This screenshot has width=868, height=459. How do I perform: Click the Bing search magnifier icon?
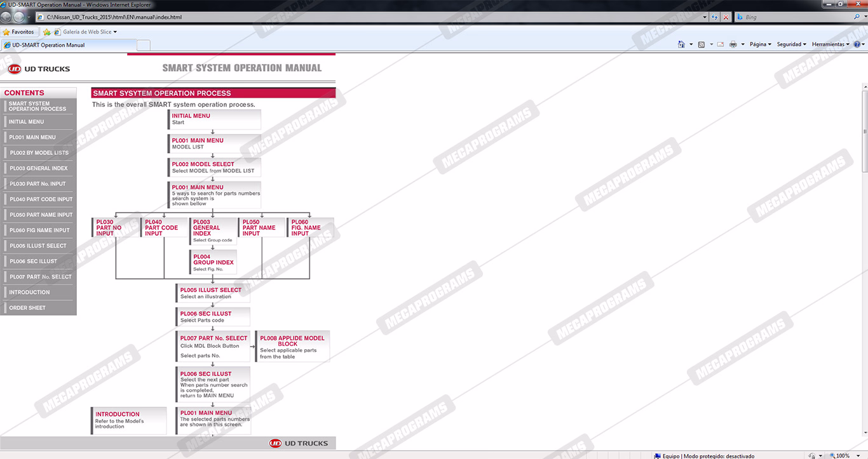coord(857,17)
